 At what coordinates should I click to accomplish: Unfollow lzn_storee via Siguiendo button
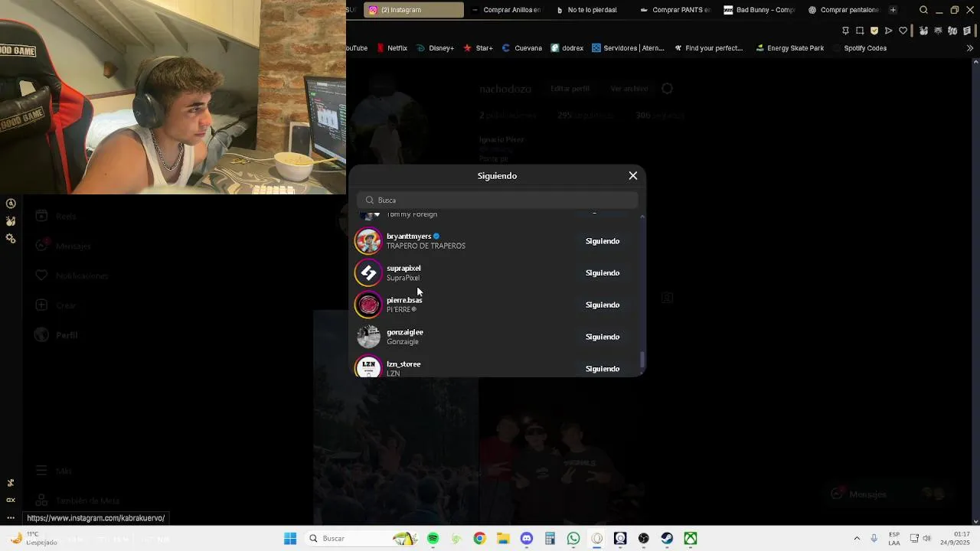(x=603, y=369)
